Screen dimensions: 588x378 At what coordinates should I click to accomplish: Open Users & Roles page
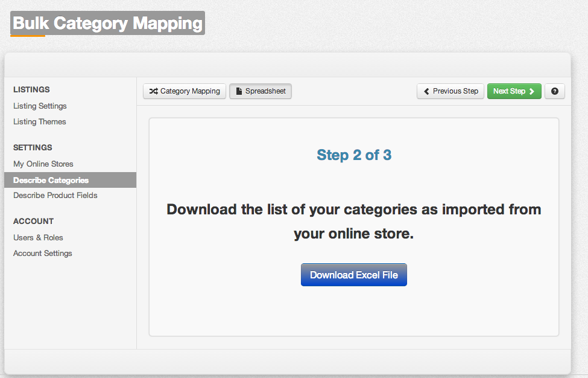[x=38, y=238]
